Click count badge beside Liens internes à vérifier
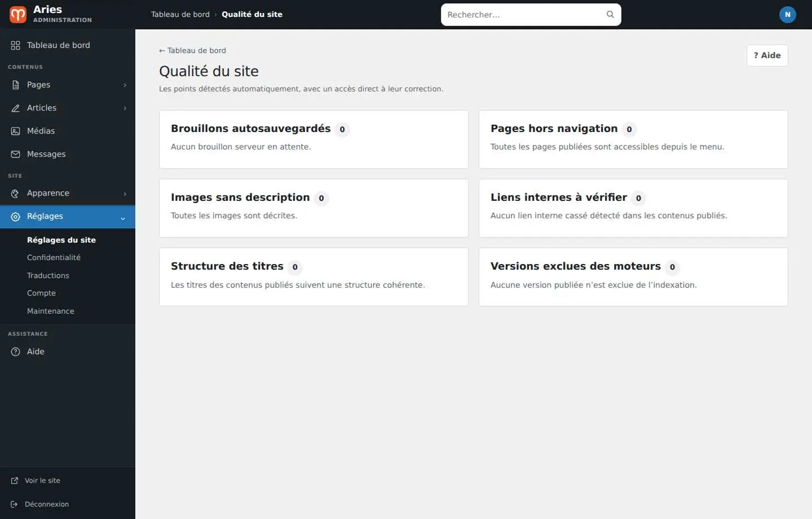 click(638, 198)
